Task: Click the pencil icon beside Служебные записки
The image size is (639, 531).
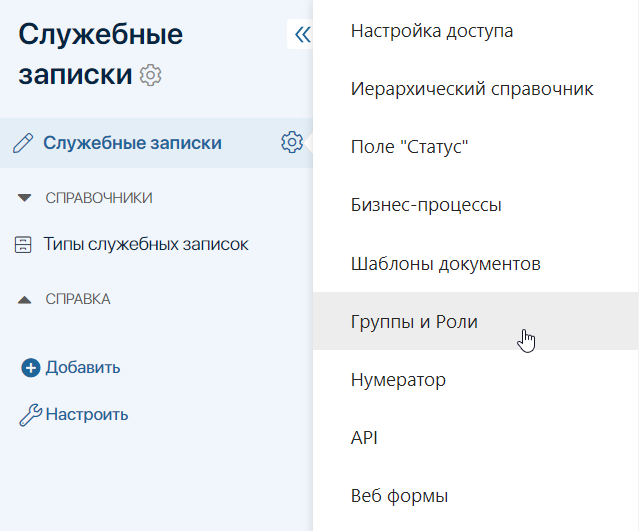Action: point(23,143)
